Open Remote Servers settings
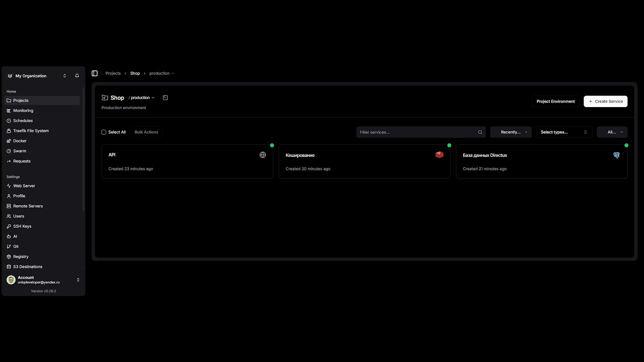The image size is (644, 362). [x=43, y=206]
